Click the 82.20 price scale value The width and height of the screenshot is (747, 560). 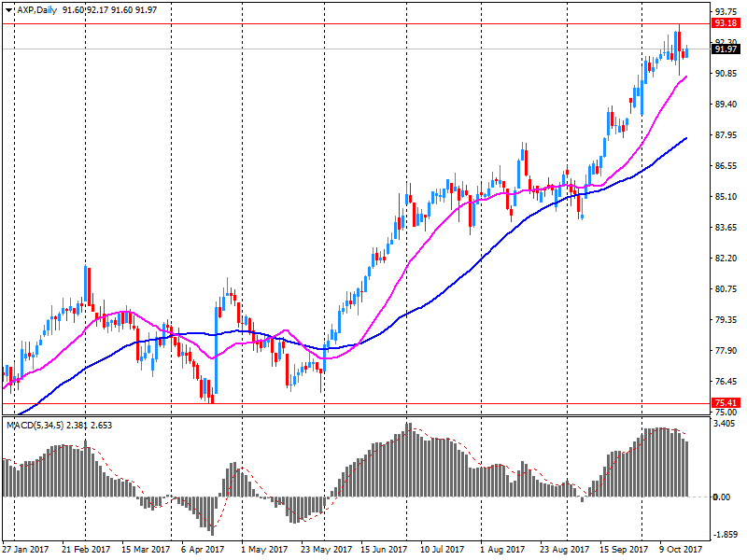[726, 259]
